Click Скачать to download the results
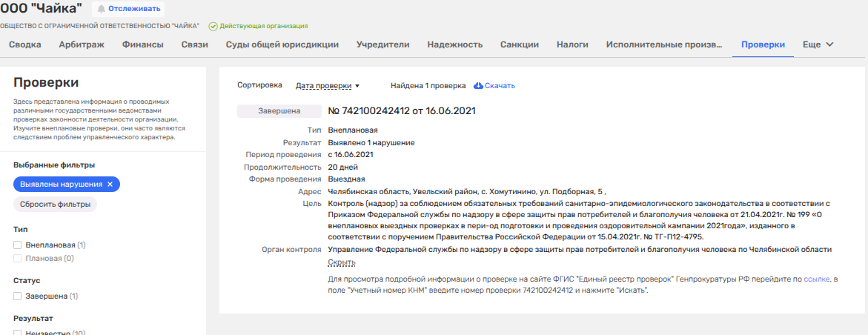 coord(500,86)
